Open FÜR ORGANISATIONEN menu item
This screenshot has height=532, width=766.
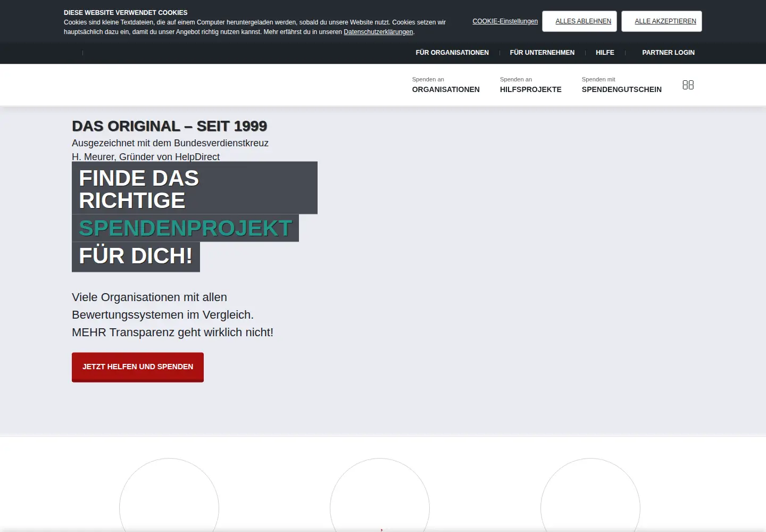tap(452, 53)
